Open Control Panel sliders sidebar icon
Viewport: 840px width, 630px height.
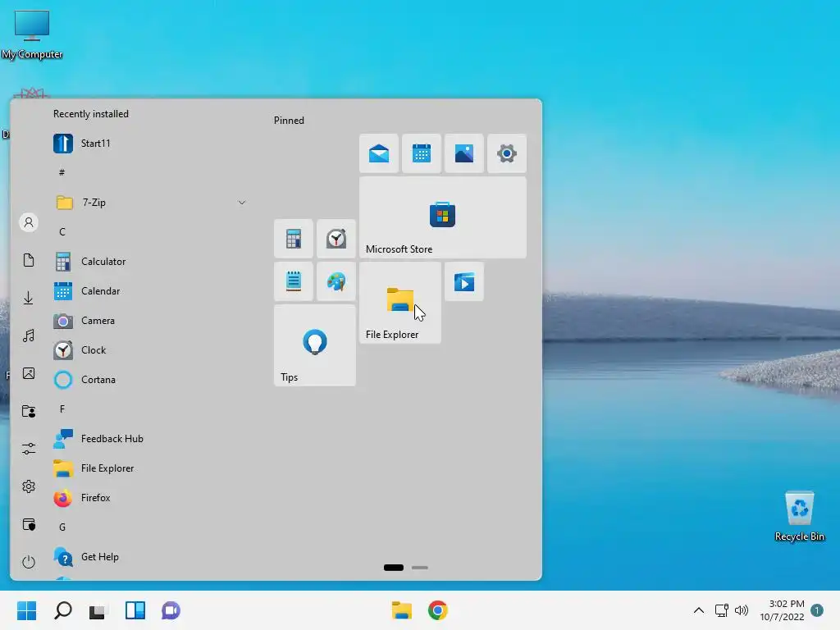click(29, 449)
